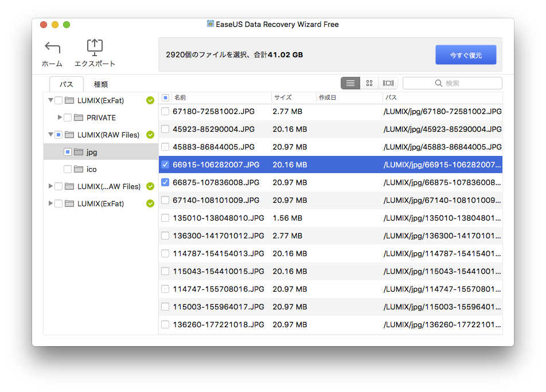Switch to list view mode

[350, 83]
